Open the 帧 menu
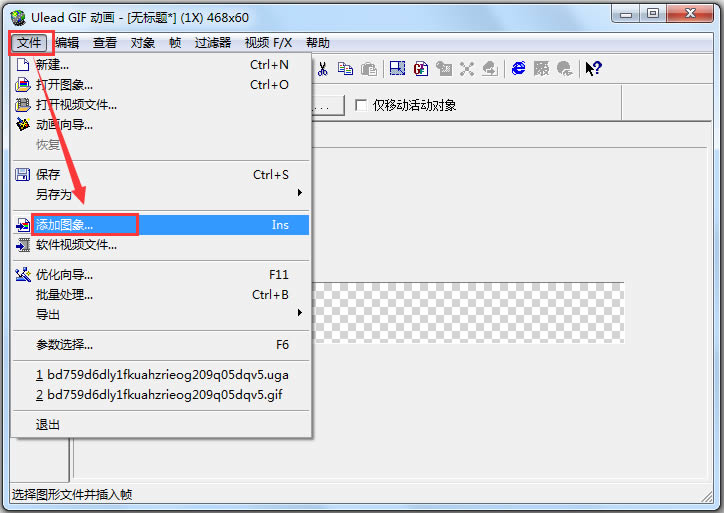The width and height of the screenshot is (724, 513). (x=175, y=43)
